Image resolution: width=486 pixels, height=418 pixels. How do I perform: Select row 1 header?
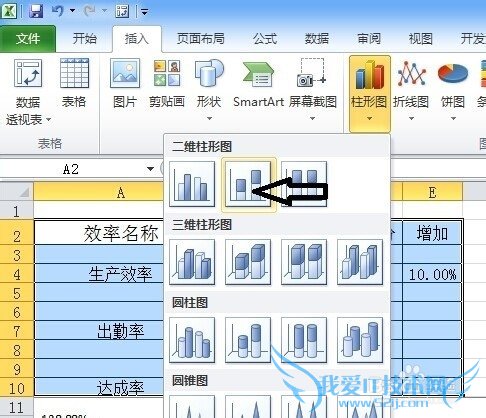(x=17, y=211)
